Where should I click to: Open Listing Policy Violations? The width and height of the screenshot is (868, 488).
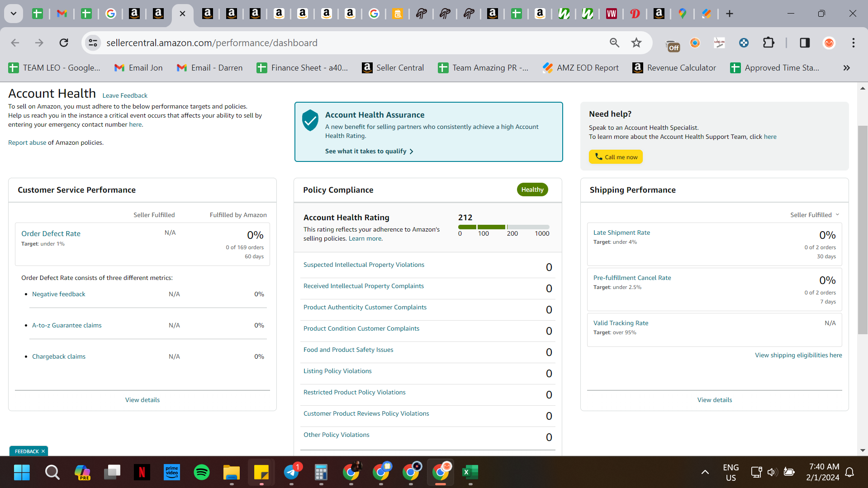click(x=337, y=371)
